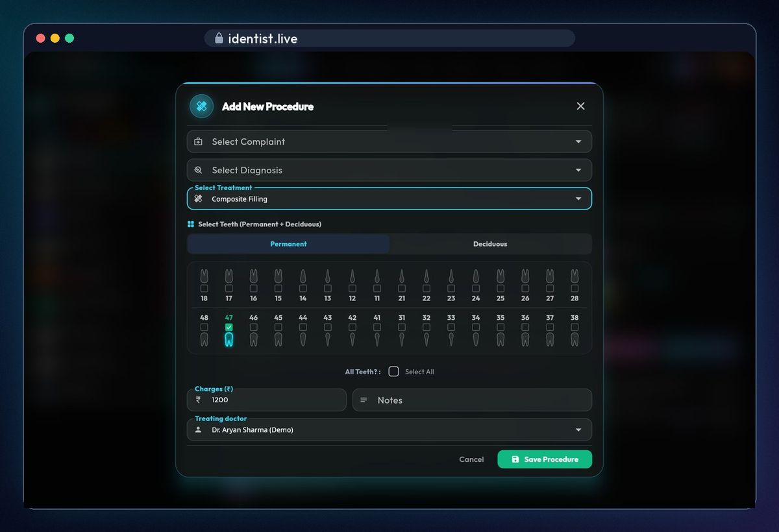Image resolution: width=779 pixels, height=532 pixels.
Task: Check the Select All teeth checkbox
Action: [x=393, y=372]
